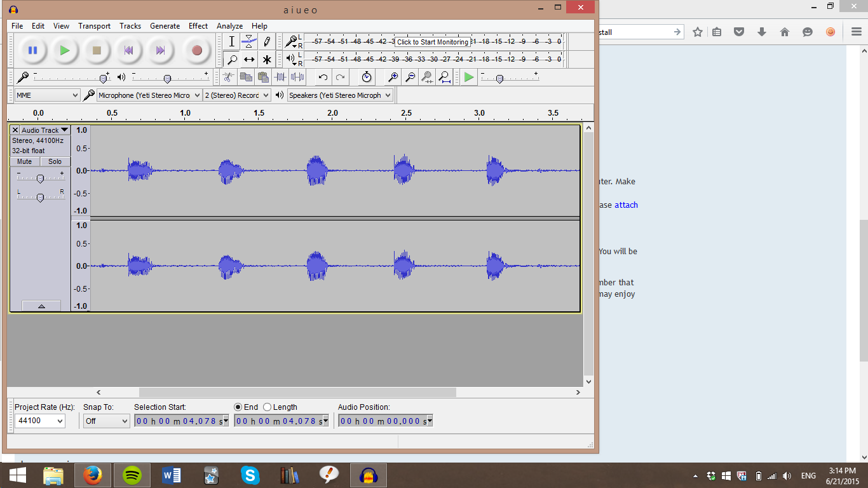Open the Snap To dropdown

[107, 421]
